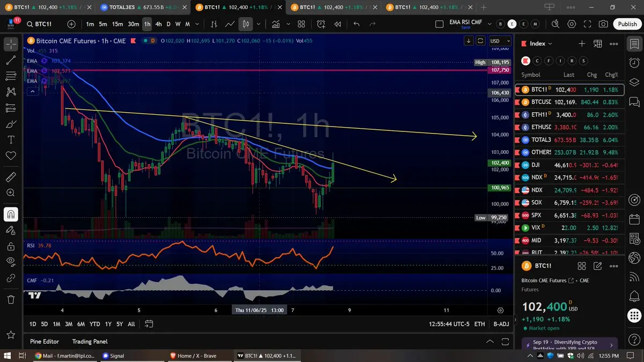The height and width of the screenshot is (362, 644).
Task: Open the USD currency dropdown
Action: [498, 41]
